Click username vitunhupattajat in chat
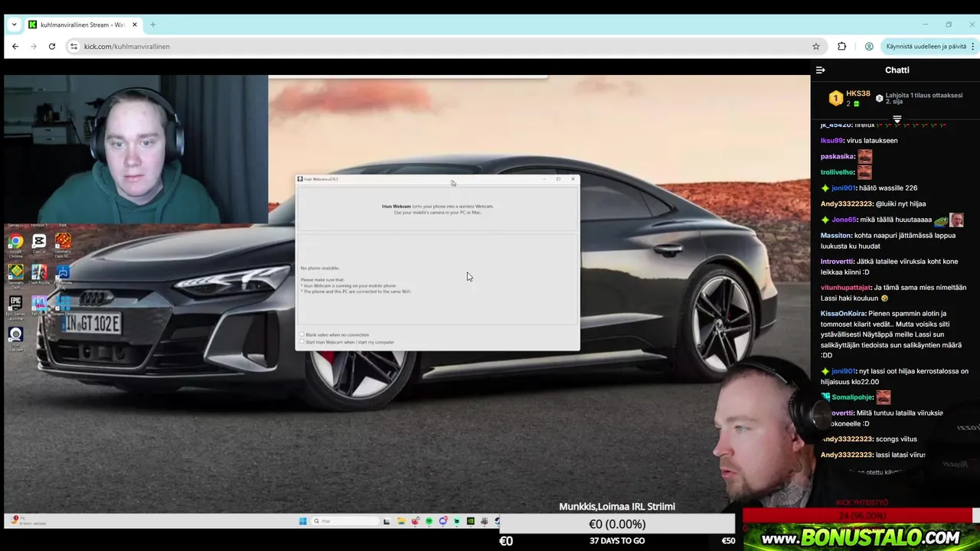This screenshot has width=980, height=551. (846, 288)
